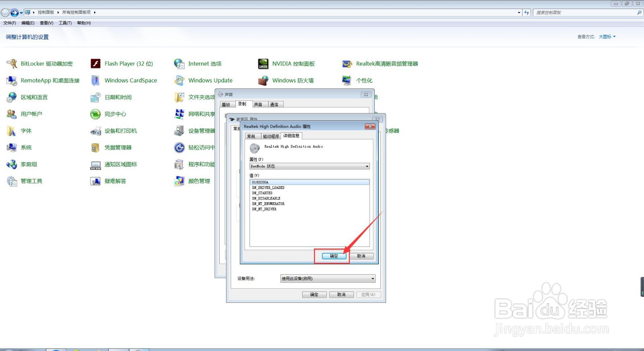This screenshot has height=351, width=644.
Task: Select the 录制 tab in 声音 window
Action: coord(243,104)
